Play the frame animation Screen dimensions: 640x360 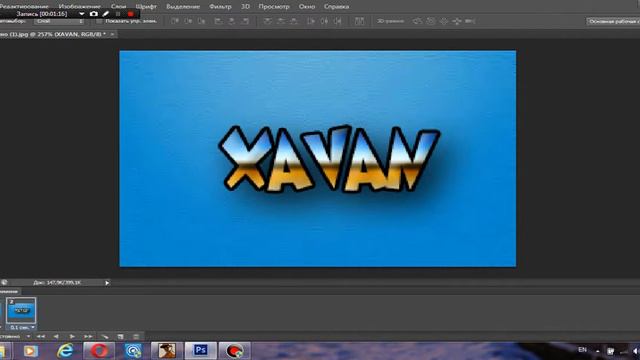point(72,337)
